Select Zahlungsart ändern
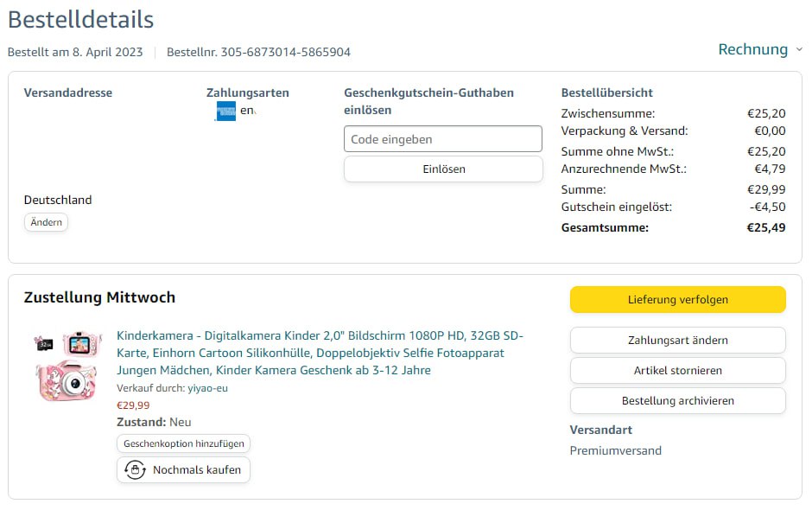The width and height of the screenshot is (812, 510). (x=677, y=340)
